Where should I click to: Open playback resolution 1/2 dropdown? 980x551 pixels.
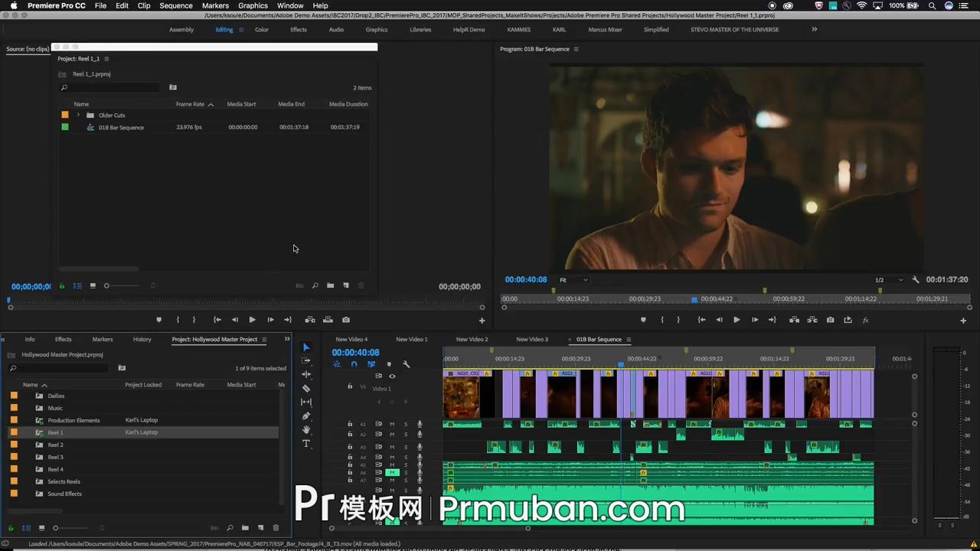(889, 280)
